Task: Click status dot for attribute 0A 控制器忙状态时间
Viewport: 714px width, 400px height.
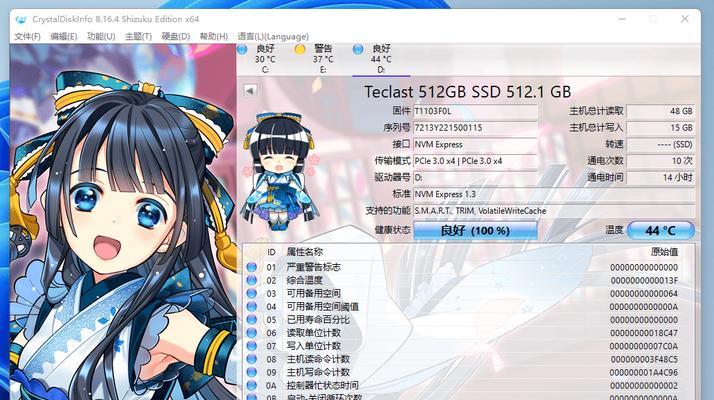Action: pos(251,385)
